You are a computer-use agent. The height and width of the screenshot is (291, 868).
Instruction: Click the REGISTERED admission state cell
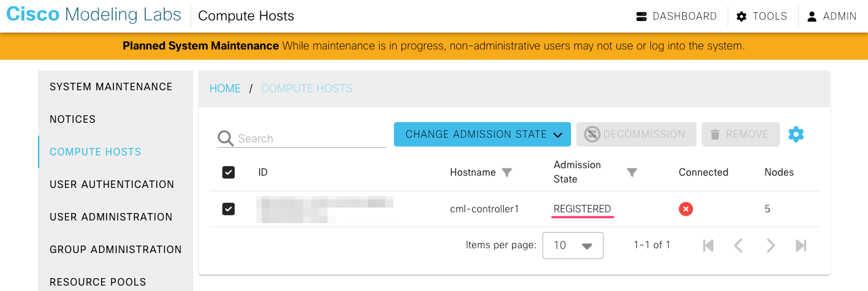pos(583,209)
